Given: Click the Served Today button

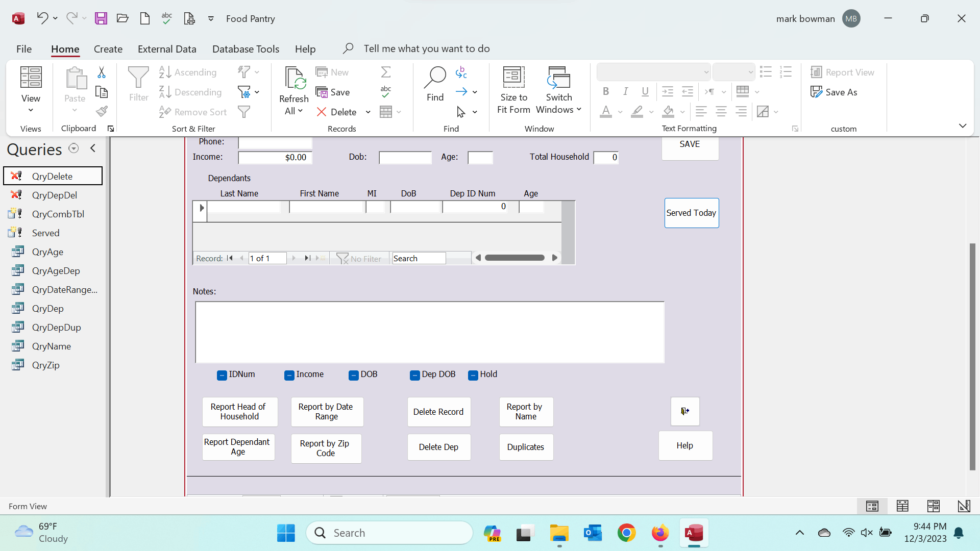Looking at the screenshot, I should 692,213.
